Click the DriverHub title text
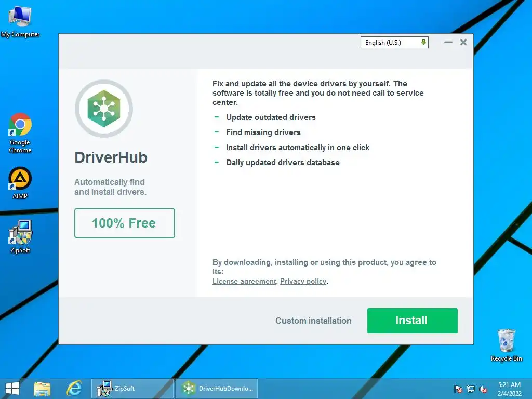Viewport: 532px width, 399px height. [x=111, y=157]
